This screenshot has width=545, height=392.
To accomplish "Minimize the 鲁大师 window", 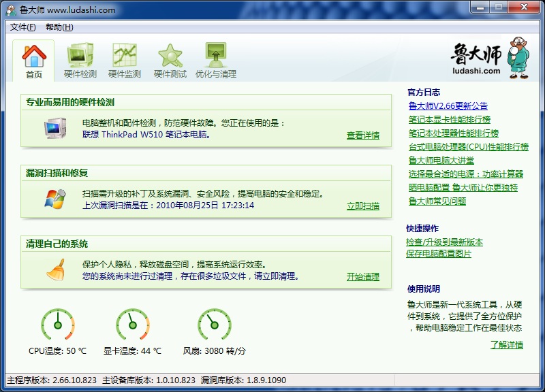I will (481, 7).
